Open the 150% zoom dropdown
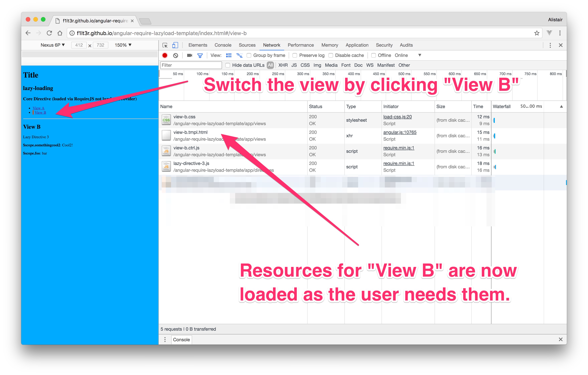The image size is (588, 375). click(x=123, y=45)
